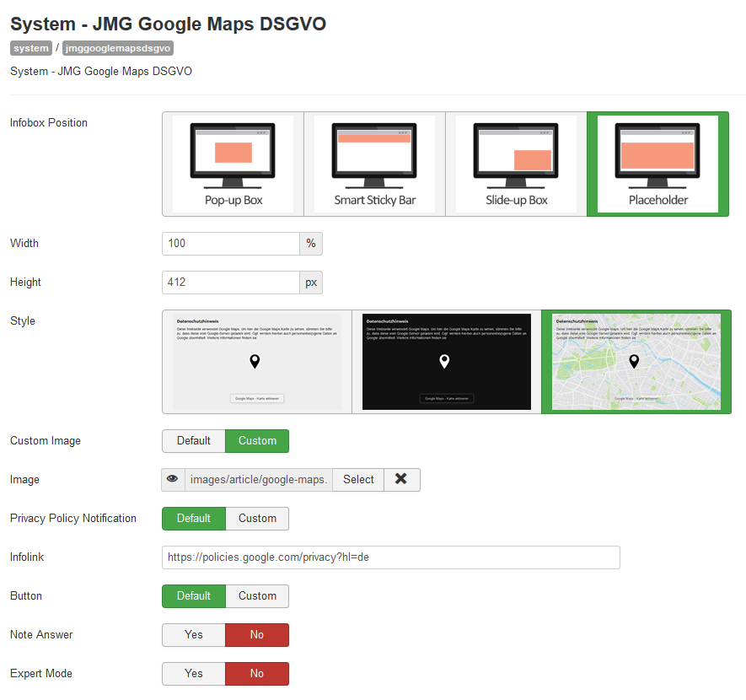Image resolution: width=746 pixels, height=700 pixels.
Task: Click the Note Answer label
Action: coord(41,635)
